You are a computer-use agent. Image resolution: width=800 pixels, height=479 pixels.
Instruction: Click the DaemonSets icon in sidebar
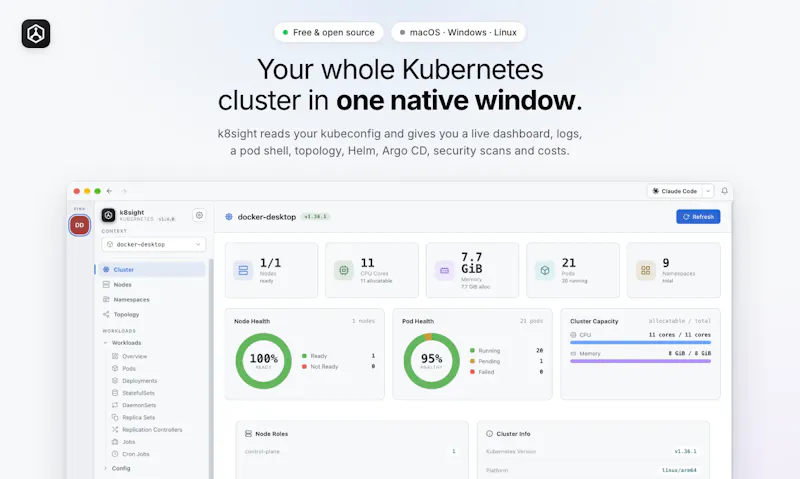(115, 405)
